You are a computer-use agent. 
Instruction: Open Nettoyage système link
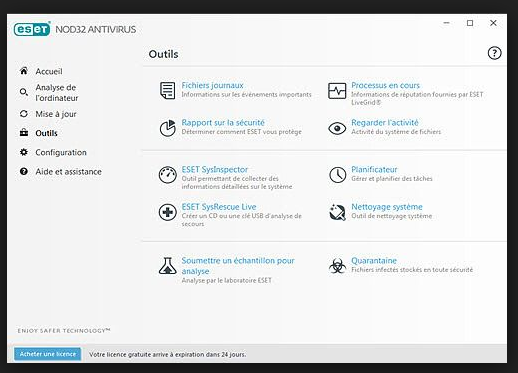[x=387, y=207]
